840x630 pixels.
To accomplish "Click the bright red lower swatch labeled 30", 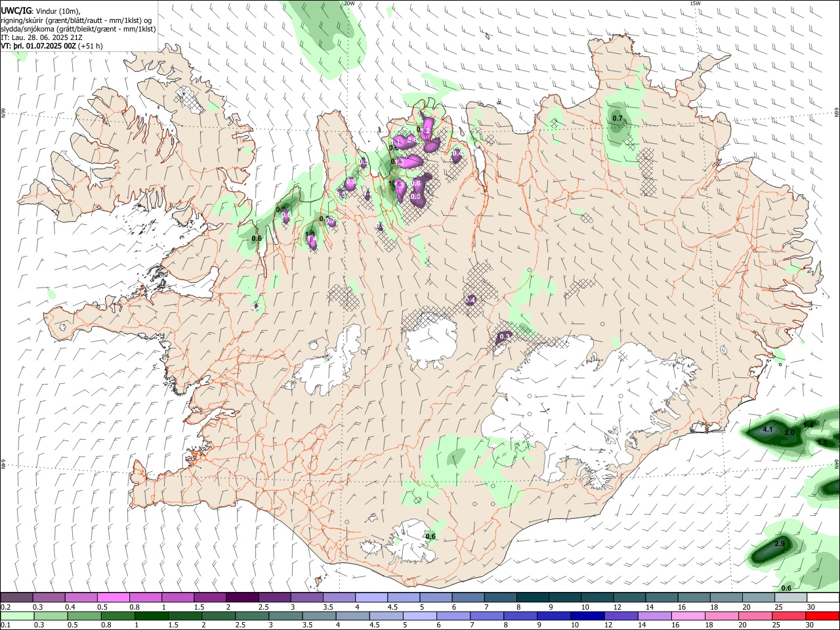I will point(823,616).
